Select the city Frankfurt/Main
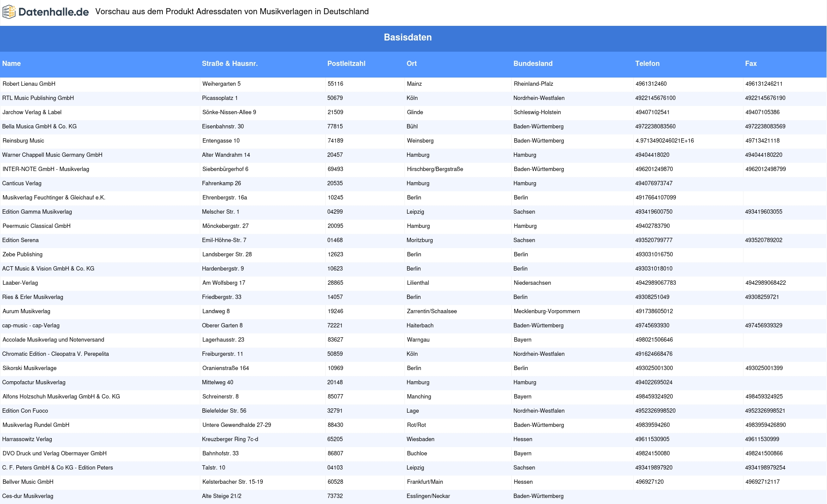Image resolution: width=827 pixels, height=504 pixels. [425, 482]
